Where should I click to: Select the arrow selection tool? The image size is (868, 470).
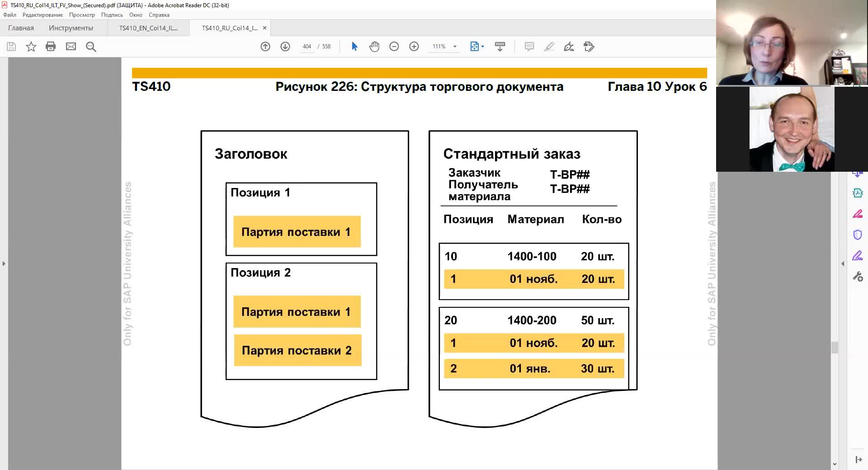coord(354,47)
